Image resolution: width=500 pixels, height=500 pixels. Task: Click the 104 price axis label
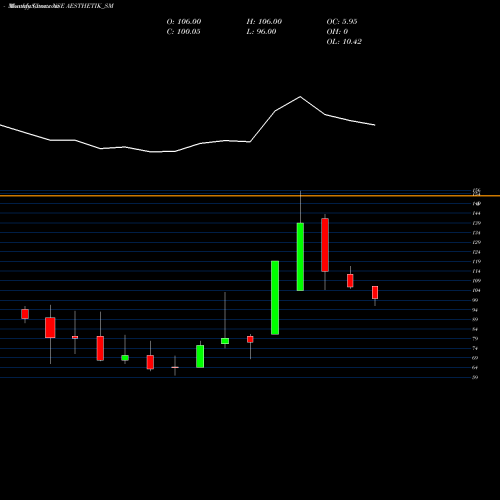[x=476, y=291]
